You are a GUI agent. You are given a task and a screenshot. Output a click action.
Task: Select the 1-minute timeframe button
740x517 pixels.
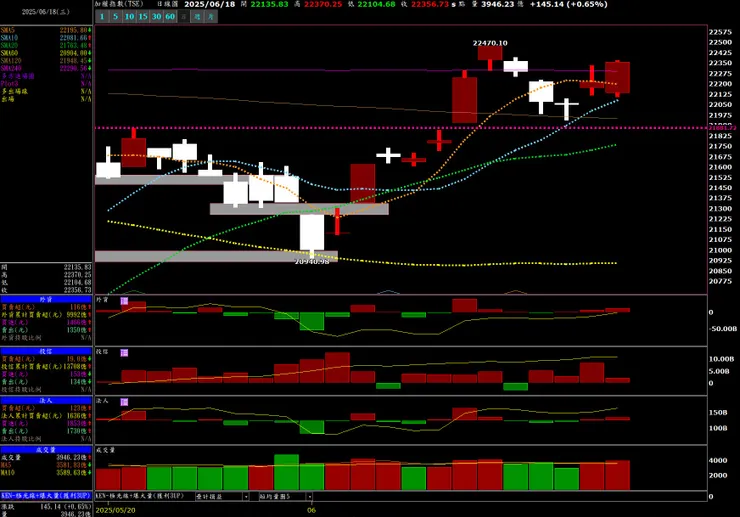coord(102,17)
